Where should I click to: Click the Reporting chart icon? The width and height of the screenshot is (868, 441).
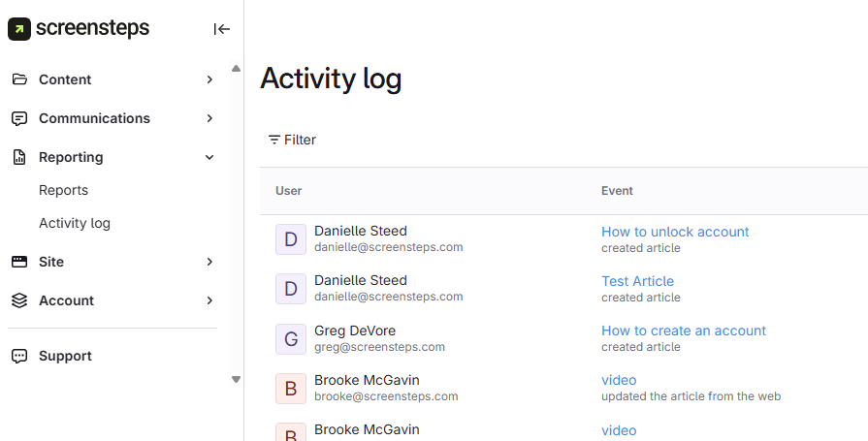[x=19, y=157]
